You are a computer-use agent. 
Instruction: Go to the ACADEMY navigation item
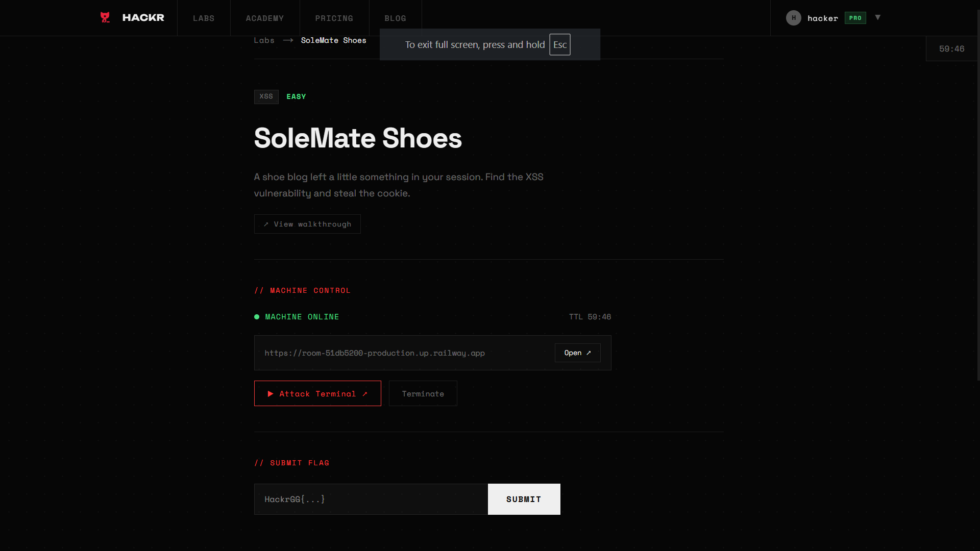tap(264, 18)
